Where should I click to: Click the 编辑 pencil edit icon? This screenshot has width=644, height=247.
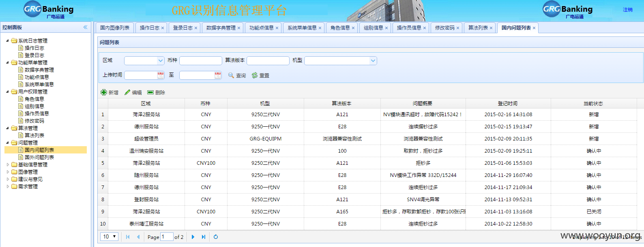point(127,92)
